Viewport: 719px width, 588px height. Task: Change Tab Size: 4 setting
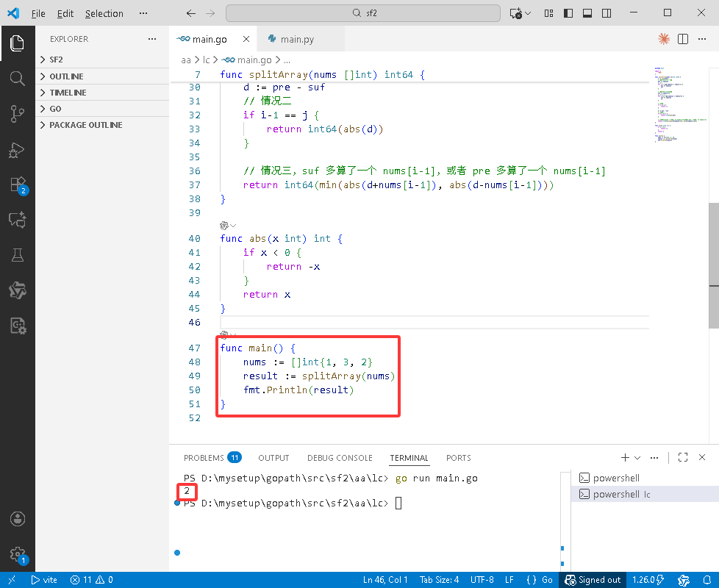pyautogui.click(x=440, y=580)
